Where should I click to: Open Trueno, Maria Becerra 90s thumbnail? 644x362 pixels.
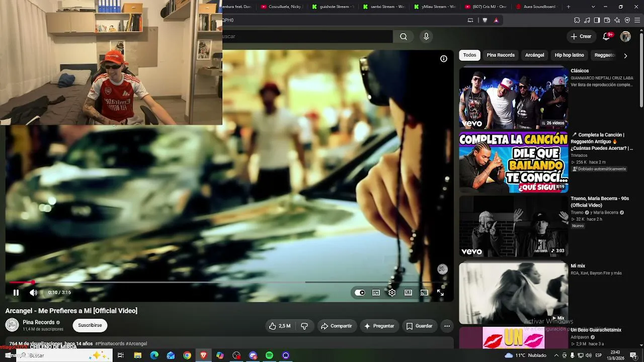514,227
